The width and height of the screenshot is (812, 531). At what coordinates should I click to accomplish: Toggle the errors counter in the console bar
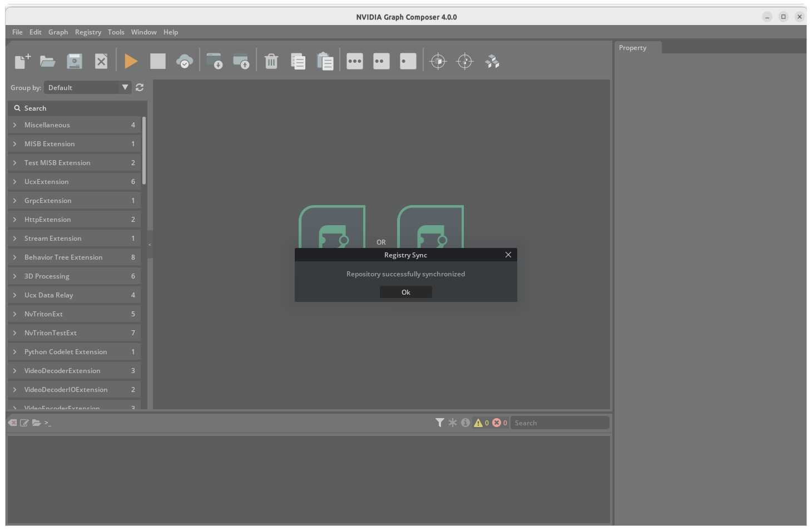tap(498, 423)
